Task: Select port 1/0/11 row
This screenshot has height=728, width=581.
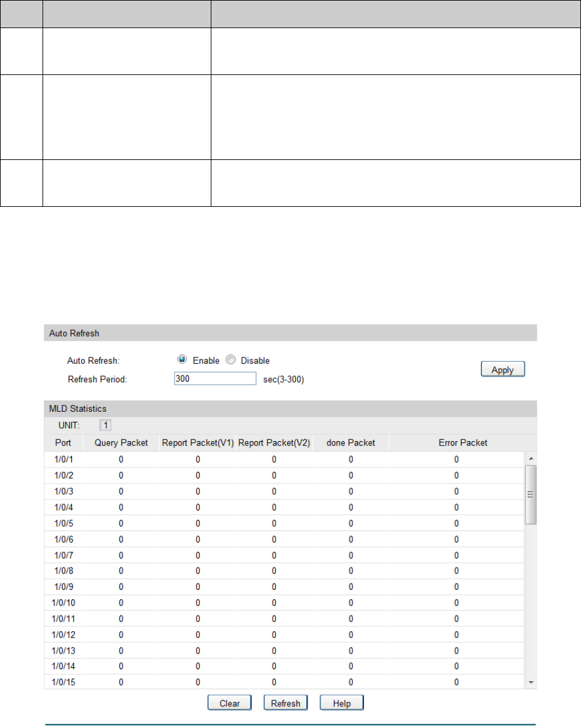Action: point(285,619)
